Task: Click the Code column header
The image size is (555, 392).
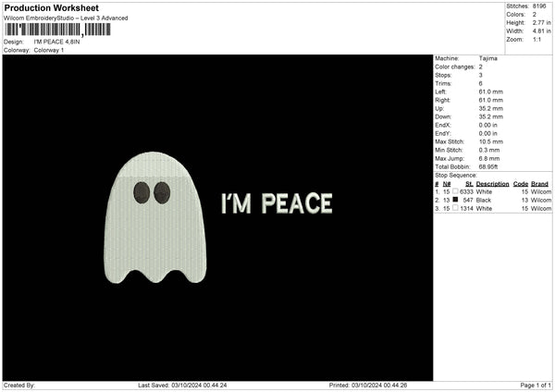Action: (521, 184)
